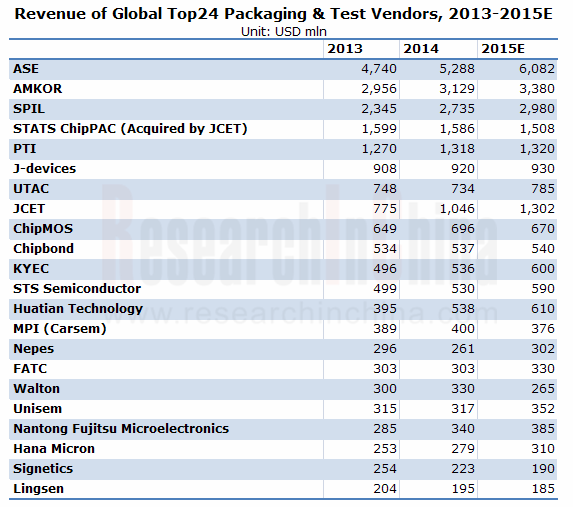Click PTI 2013 value 1,270
573x507 pixels.
[379, 149]
